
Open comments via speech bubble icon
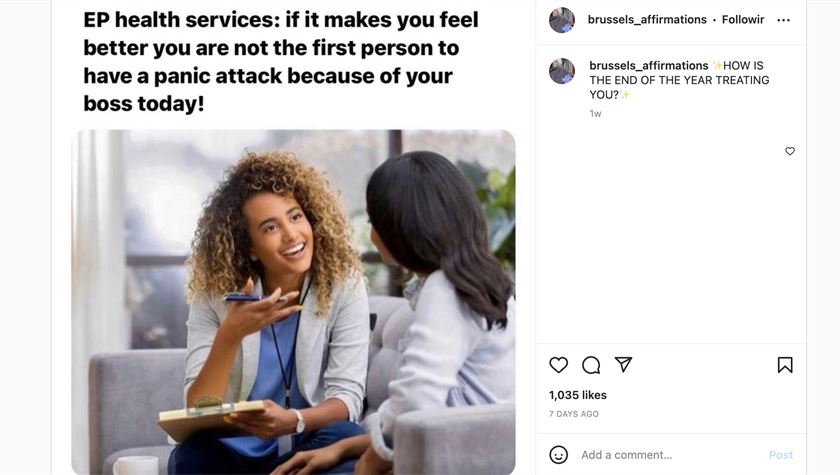pyautogui.click(x=591, y=365)
